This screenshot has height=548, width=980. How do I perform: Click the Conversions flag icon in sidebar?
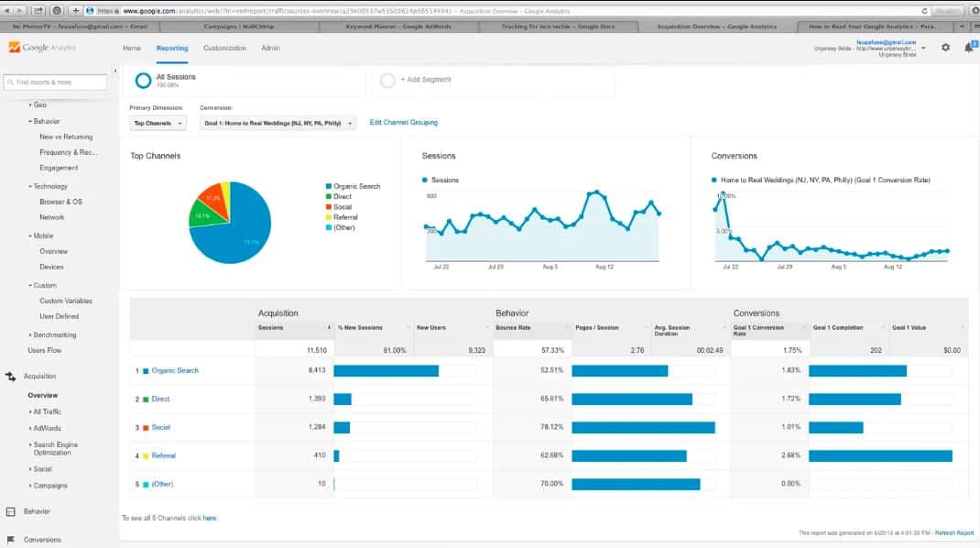point(11,539)
